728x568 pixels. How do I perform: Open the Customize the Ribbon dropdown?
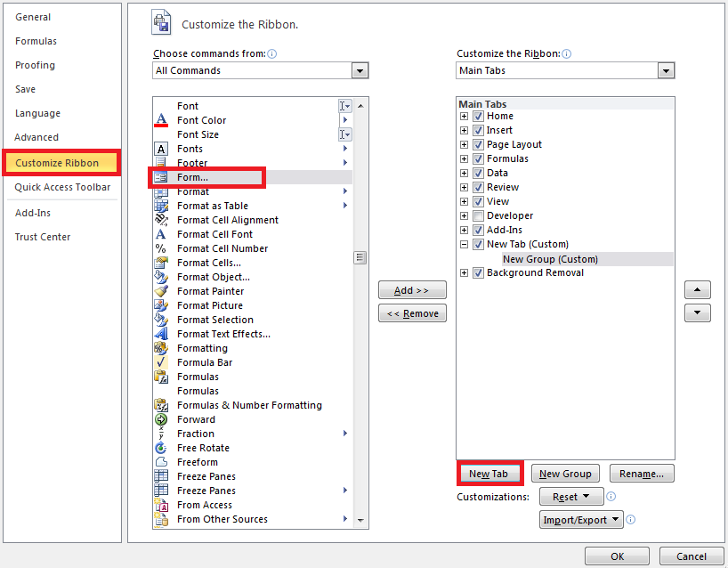[666, 70]
